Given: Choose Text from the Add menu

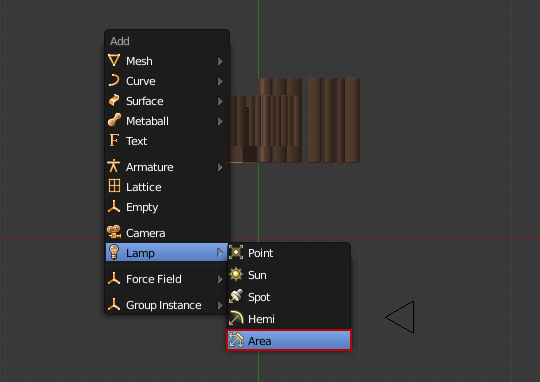Looking at the screenshot, I should click(x=167, y=141).
